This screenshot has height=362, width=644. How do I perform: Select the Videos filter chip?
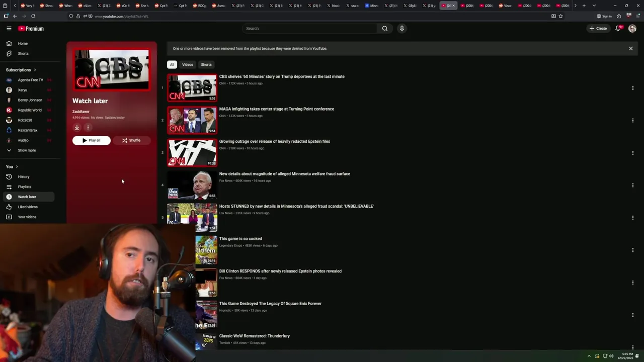pyautogui.click(x=188, y=65)
